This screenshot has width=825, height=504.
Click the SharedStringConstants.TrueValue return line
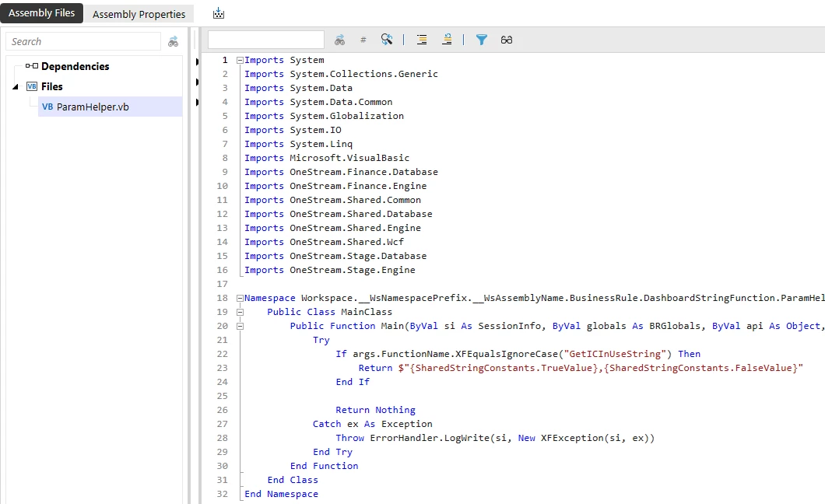coord(581,369)
